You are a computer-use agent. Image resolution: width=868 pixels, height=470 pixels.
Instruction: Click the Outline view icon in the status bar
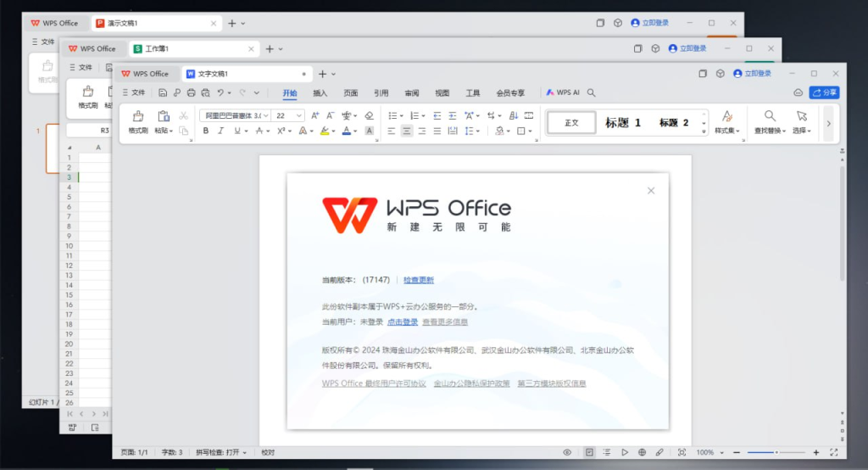(x=607, y=452)
